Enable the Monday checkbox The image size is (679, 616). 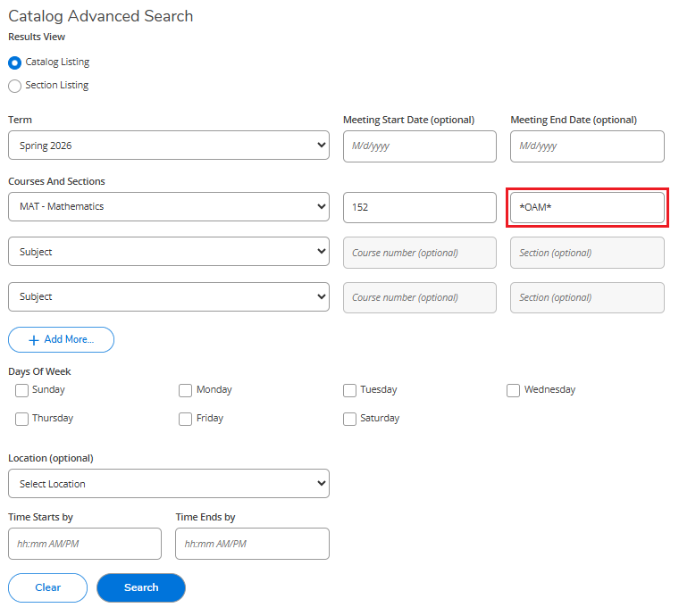(x=186, y=390)
